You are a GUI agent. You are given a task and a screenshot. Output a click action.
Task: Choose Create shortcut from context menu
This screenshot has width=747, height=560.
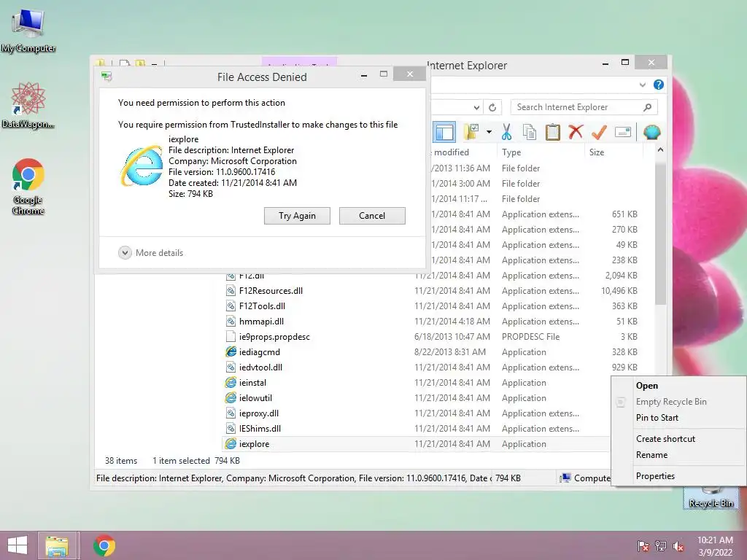point(678,438)
